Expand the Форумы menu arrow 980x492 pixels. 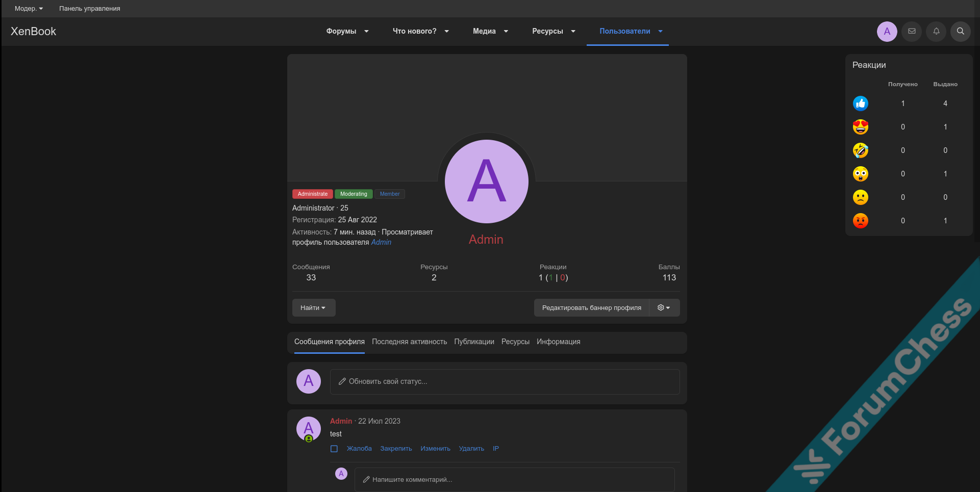[x=366, y=31]
